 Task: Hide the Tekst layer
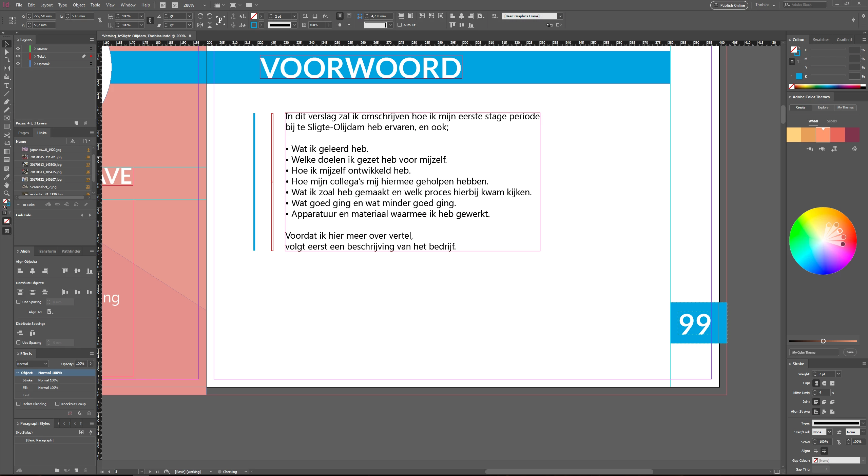(18, 56)
